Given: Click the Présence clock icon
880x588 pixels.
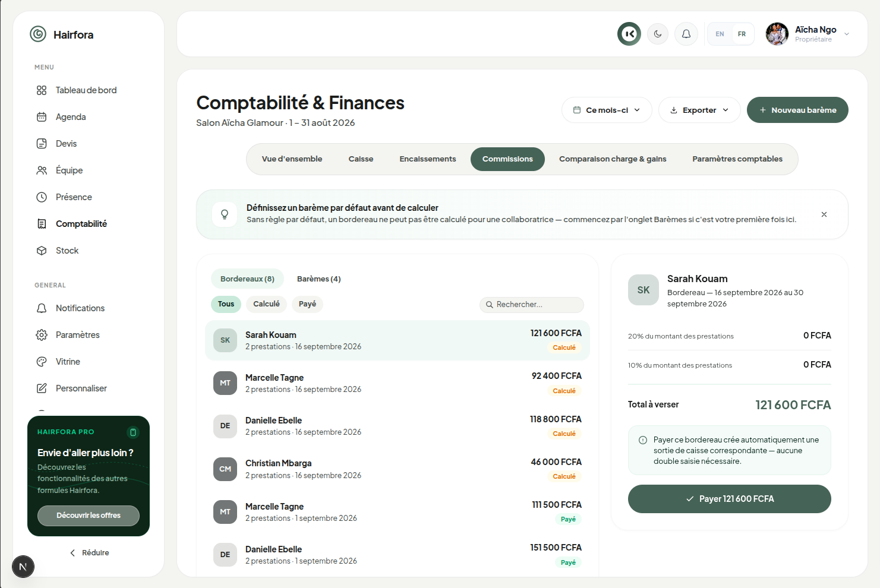Looking at the screenshot, I should click(42, 197).
